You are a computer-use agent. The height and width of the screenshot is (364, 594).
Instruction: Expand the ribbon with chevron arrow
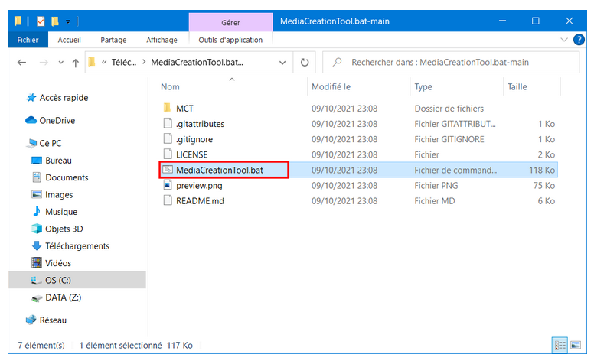tap(564, 39)
